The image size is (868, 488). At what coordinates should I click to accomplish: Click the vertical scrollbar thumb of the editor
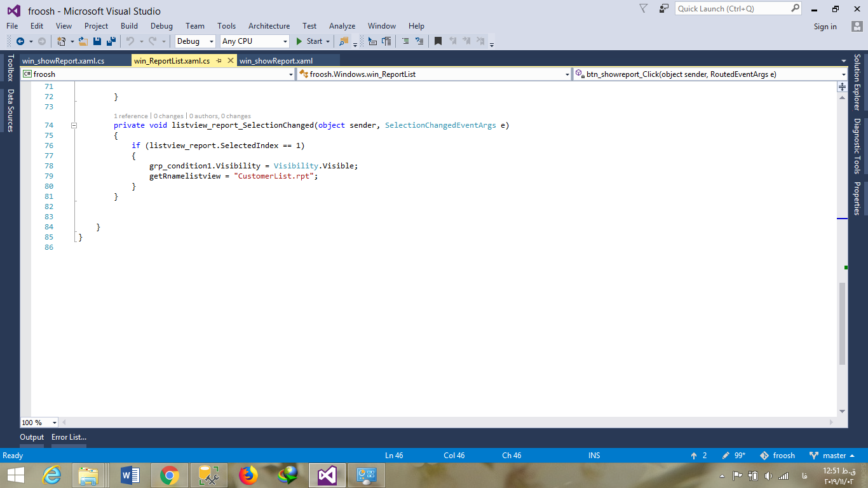843,323
